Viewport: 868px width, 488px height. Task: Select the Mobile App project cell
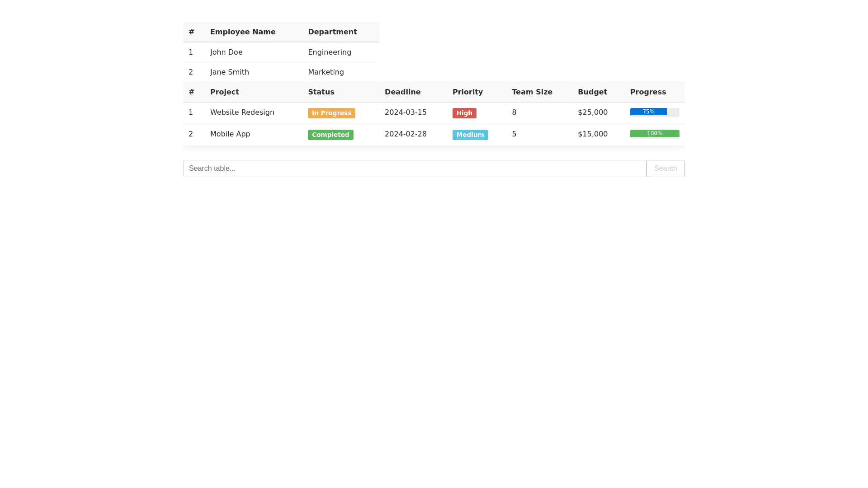click(x=230, y=134)
